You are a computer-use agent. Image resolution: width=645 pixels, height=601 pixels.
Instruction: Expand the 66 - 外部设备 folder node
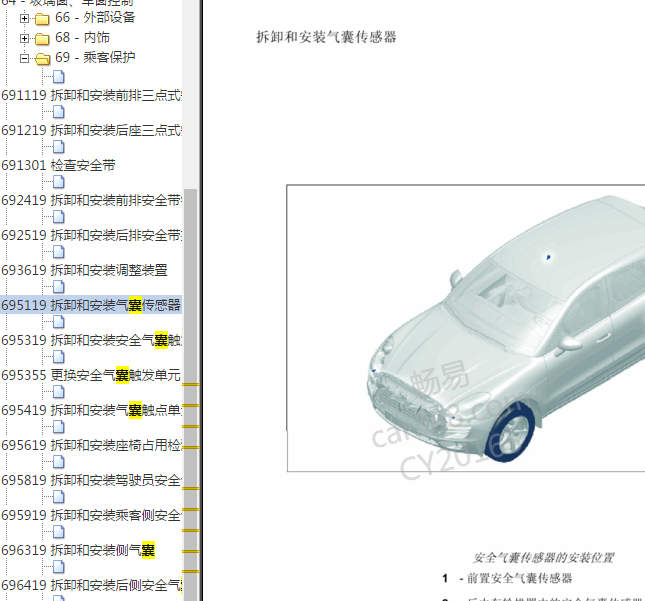[x=24, y=19]
